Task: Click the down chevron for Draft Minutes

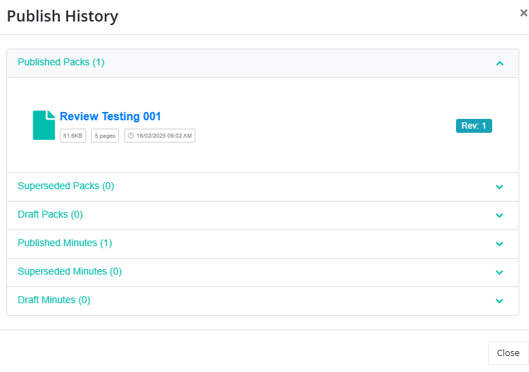Action: click(x=499, y=301)
